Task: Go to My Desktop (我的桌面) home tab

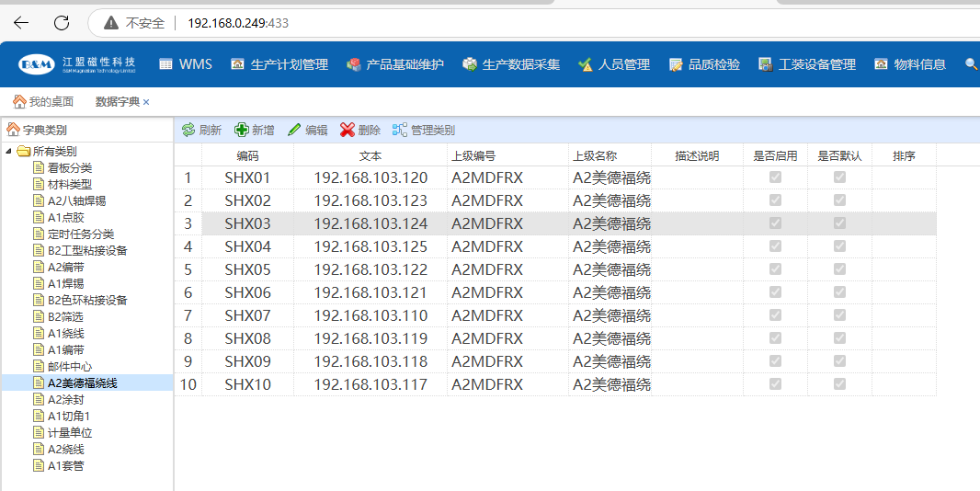Action: point(43,101)
